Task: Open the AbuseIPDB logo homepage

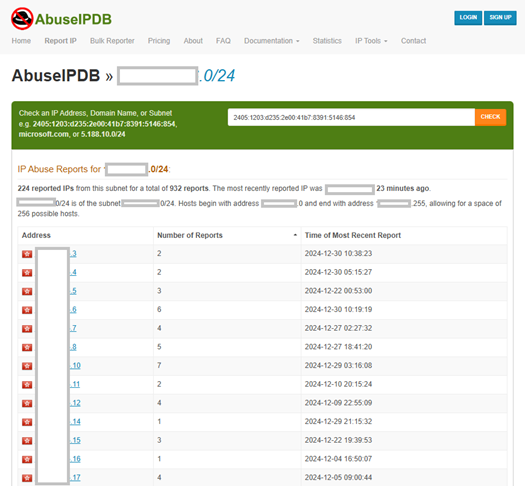Action: [61, 19]
